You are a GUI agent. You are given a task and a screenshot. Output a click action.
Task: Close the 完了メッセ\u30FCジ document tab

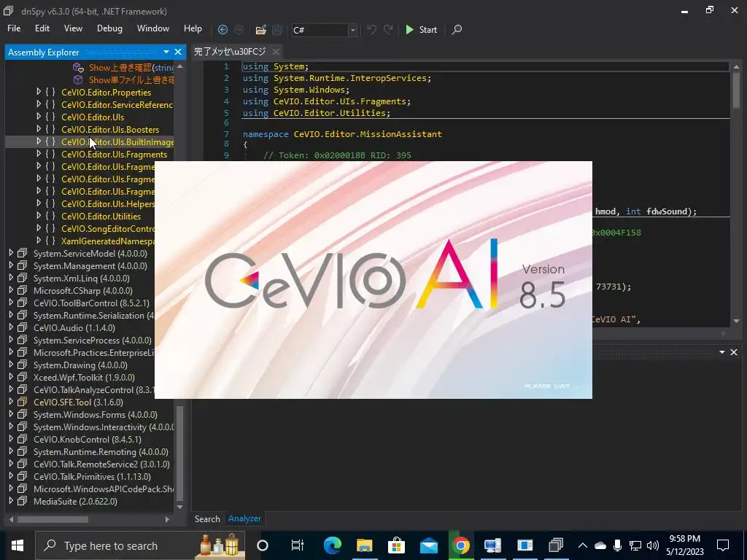click(275, 52)
